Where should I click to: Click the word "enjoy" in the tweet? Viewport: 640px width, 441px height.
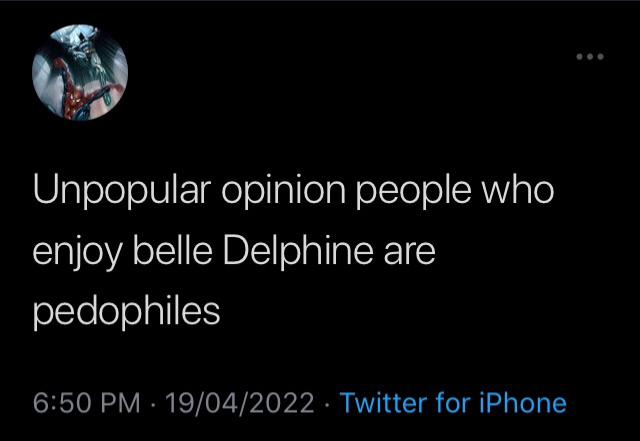tap(77, 254)
